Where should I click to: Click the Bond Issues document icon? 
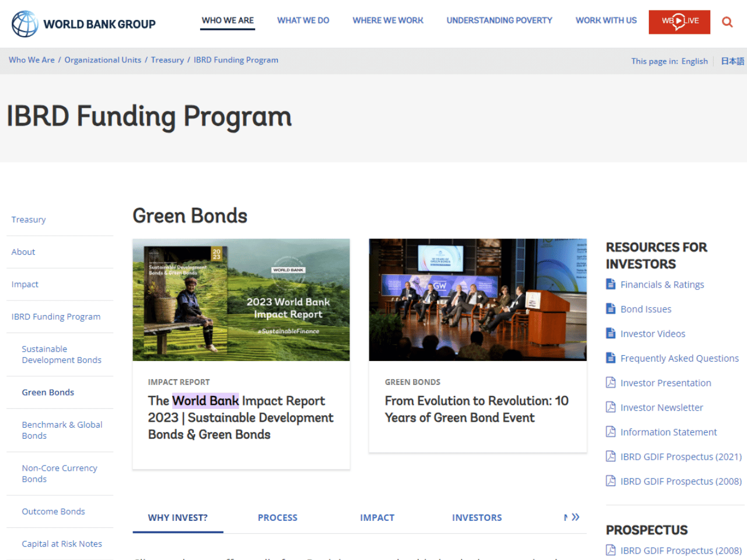(610, 309)
